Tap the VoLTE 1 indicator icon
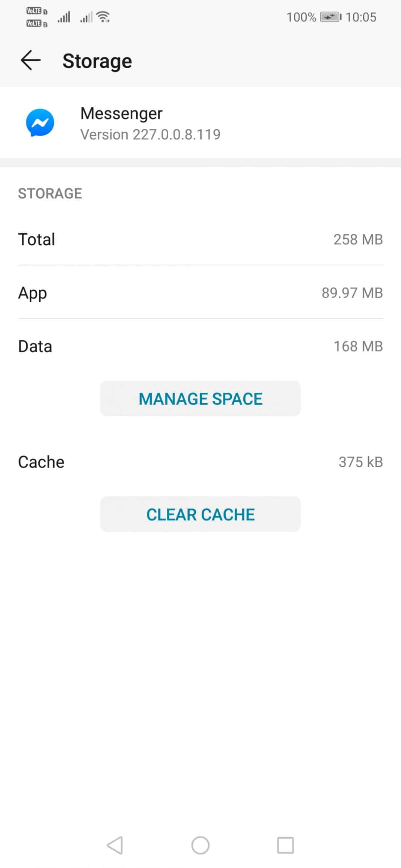Image resolution: width=401 pixels, height=868 pixels. click(x=37, y=11)
